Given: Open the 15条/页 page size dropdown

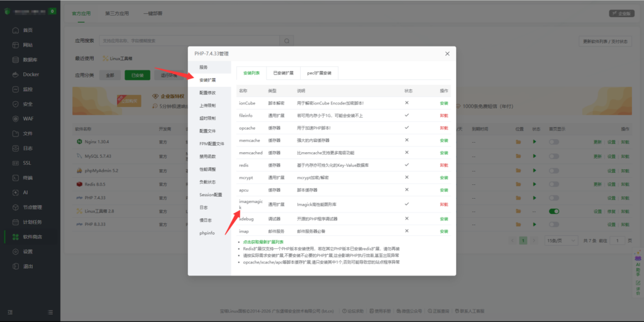Looking at the screenshot, I should click(560, 240).
